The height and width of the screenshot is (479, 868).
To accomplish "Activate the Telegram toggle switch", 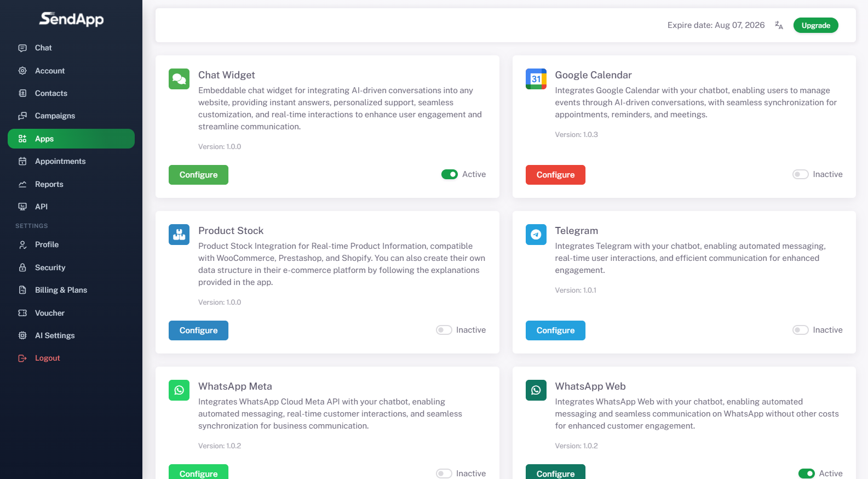I will click(801, 330).
